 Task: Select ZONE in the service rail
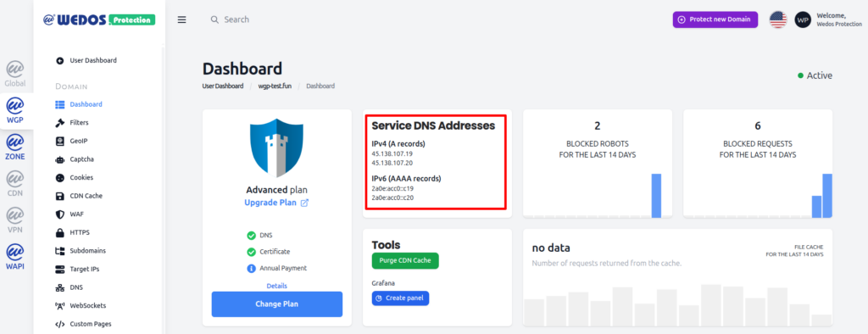(x=15, y=147)
